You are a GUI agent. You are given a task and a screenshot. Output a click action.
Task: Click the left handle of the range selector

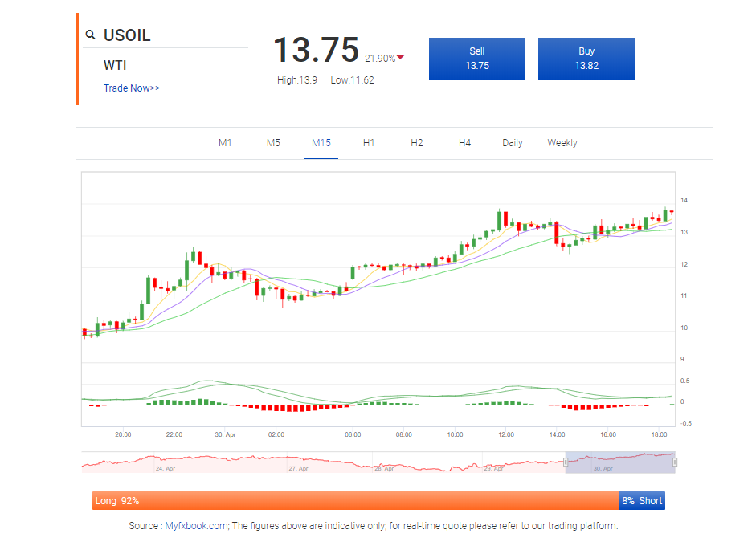point(566,462)
